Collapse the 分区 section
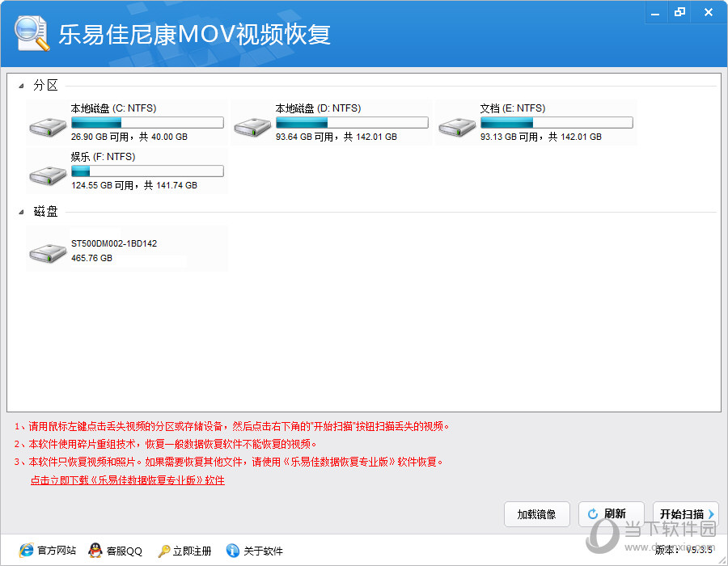This screenshot has width=728, height=566. 21,86
